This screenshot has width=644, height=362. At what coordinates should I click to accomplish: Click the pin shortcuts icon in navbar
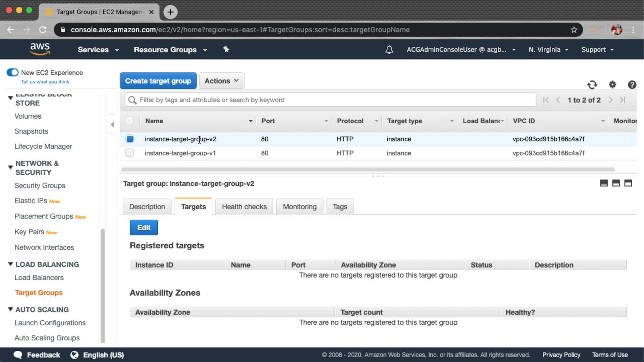pyautogui.click(x=226, y=50)
